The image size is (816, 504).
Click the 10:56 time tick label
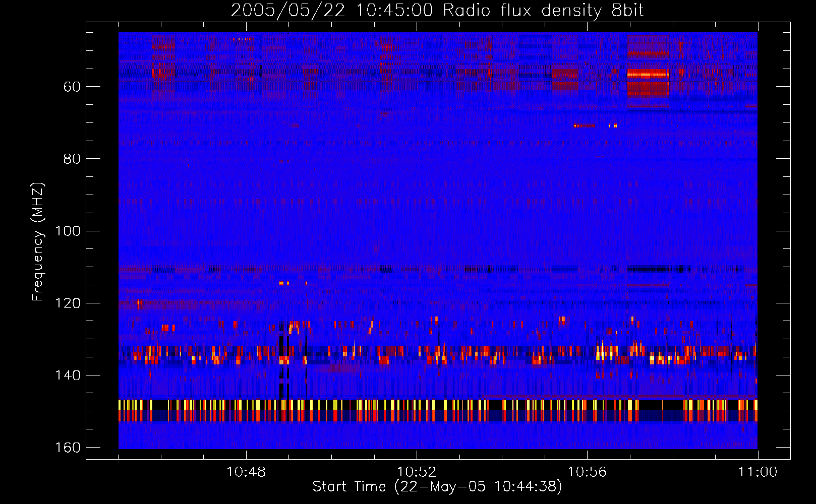[x=587, y=472]
